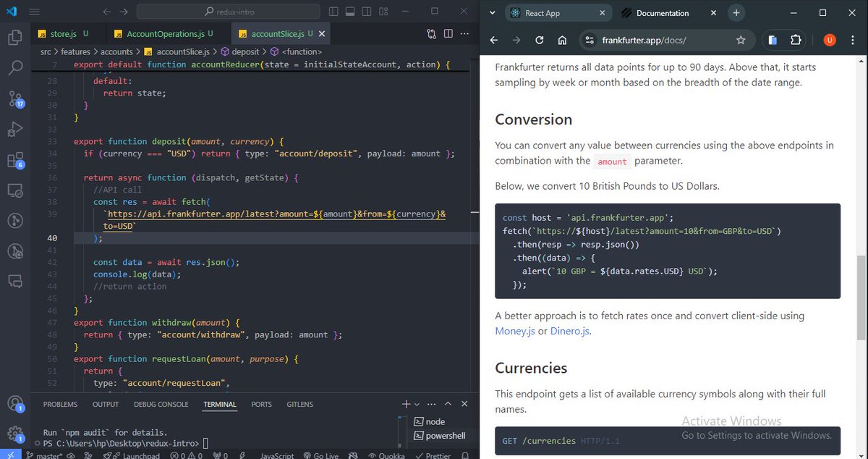Switch to the PROBLEMS panel tab
The height and width of the screenshot is (459, 868).
(60, 405)
